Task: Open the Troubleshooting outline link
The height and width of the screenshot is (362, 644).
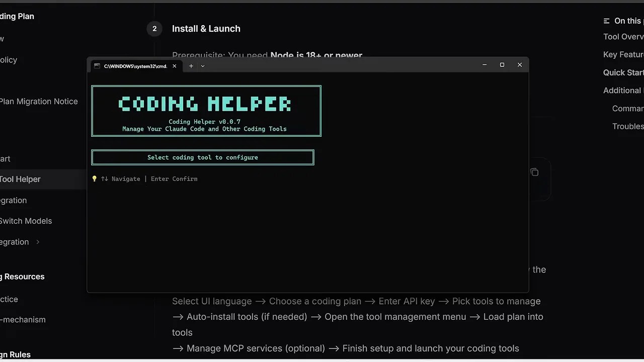Action: point(628,126)
